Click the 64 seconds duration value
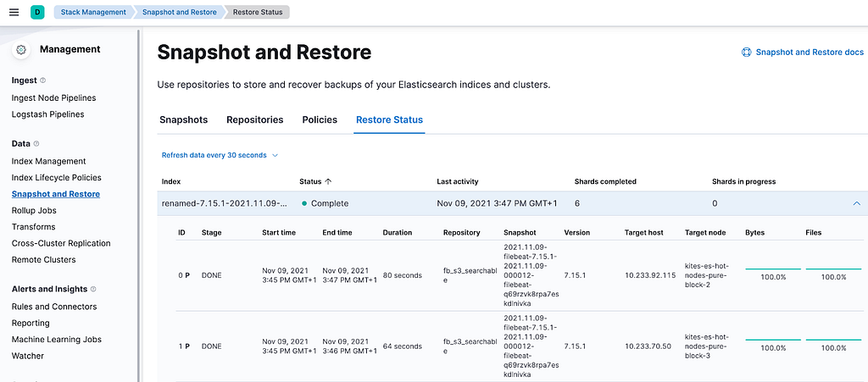This screenshot has width=868, height=382. tap(402, 346)
